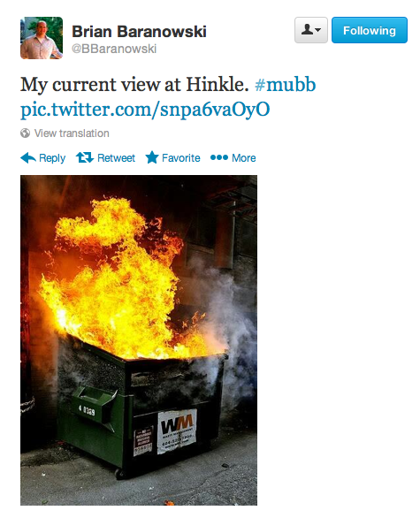The image size is (420, 518).
Task: Click the @BBaranowski handle
Action: [114, 49]
